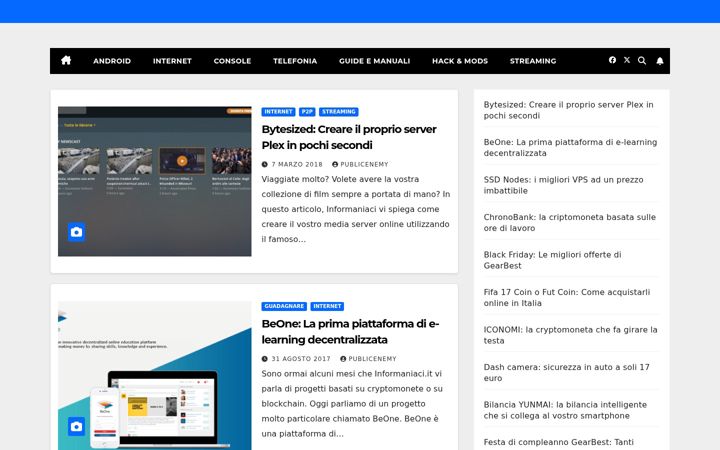
Task: Click excerpt text starting 'Sono ormai alcuni mesi'
Action: (x=352, y=404)
